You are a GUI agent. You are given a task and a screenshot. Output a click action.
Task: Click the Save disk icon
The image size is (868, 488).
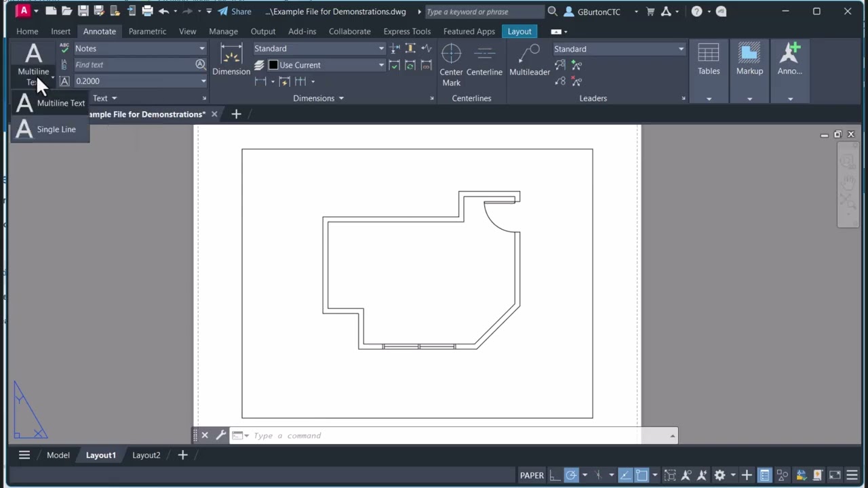click(83, 12)
